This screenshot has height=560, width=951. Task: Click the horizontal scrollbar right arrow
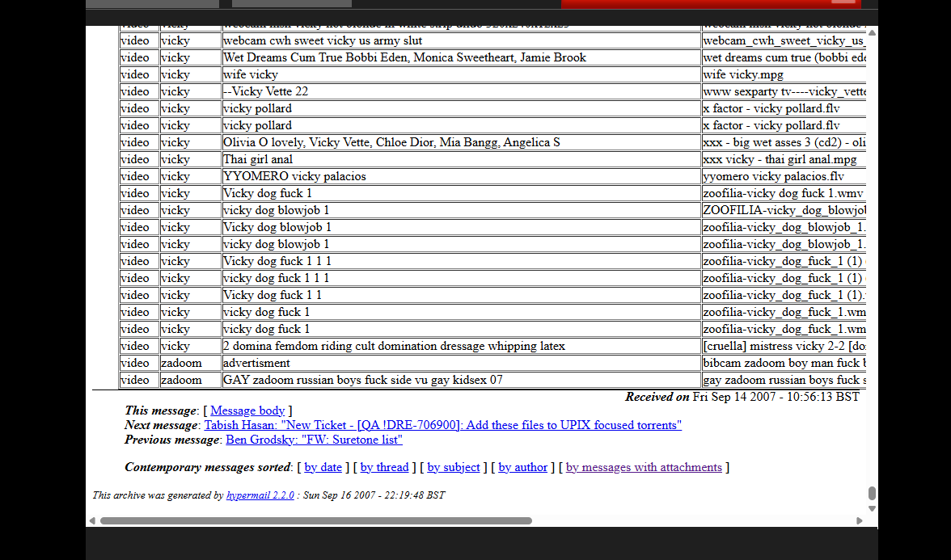coord(860,521)
